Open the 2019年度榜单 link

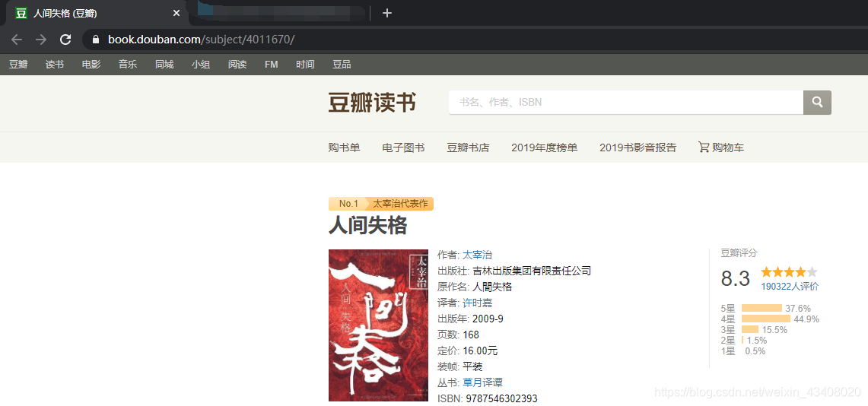545,147
